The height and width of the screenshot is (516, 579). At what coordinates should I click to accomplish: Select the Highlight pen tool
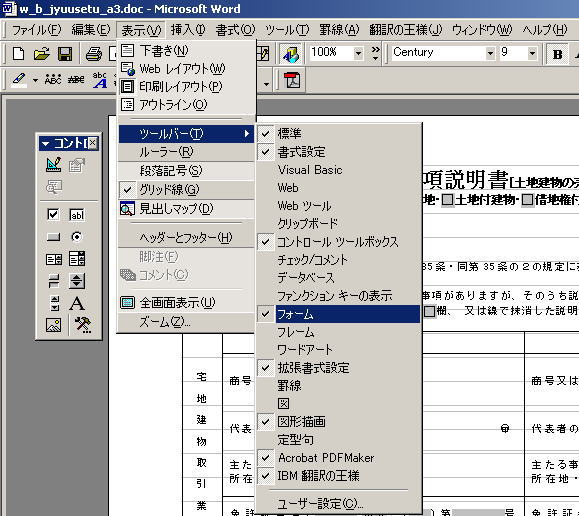click(x=18, y=79)
